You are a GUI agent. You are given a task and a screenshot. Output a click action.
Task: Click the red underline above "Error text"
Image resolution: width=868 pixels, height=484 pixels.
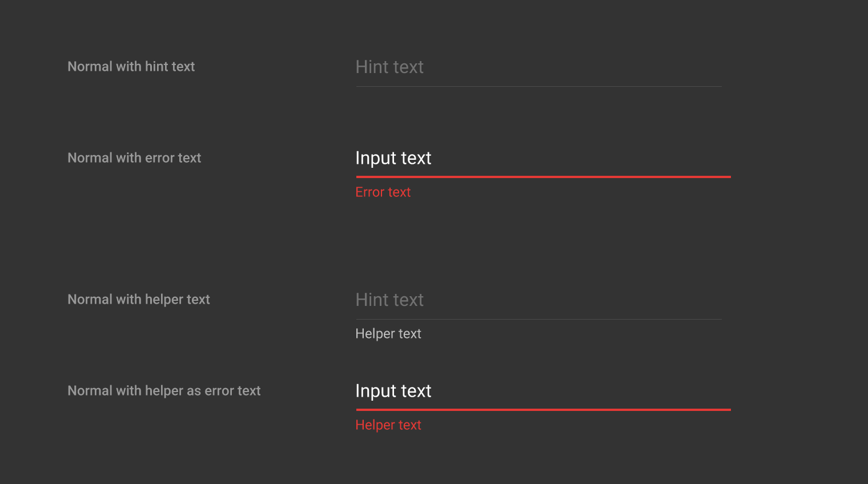click(543, 177)
